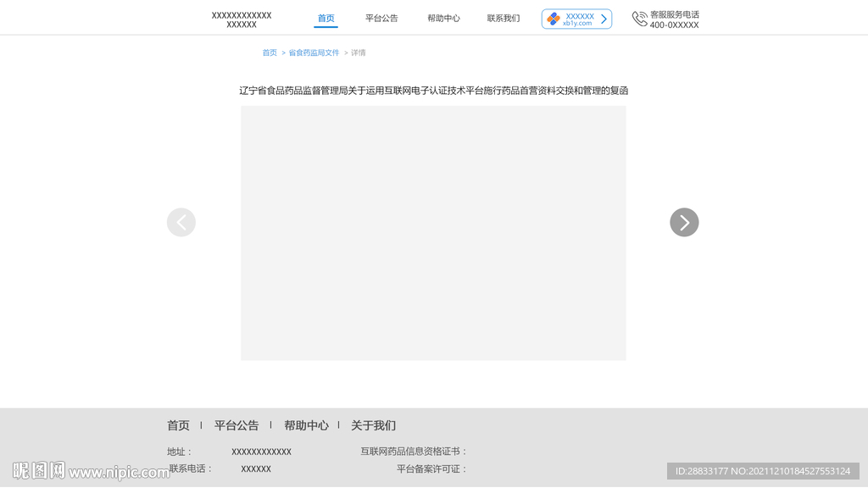Select 首页 tab in top navigation
868x488 pixels.
click(x=325, y=19)
